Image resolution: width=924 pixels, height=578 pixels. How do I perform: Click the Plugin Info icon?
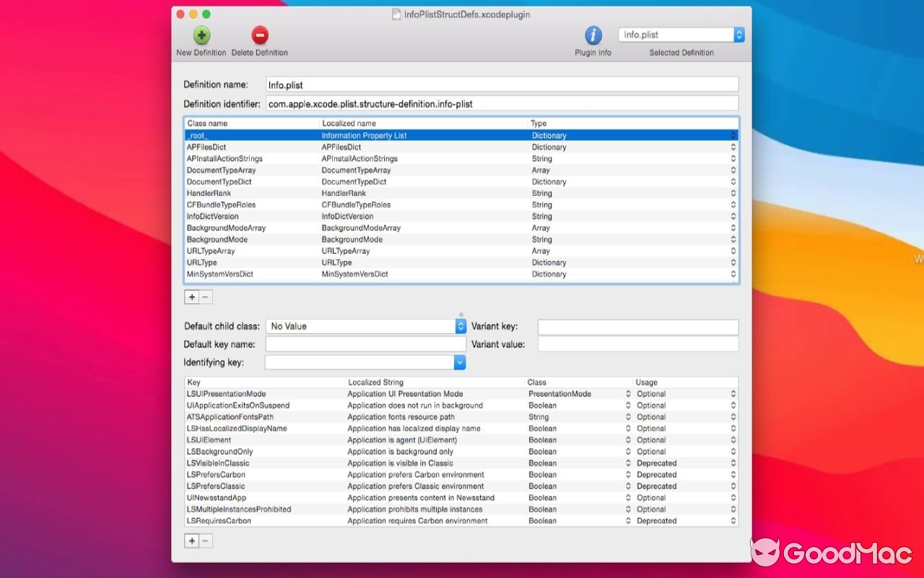(x=592, y=34)
